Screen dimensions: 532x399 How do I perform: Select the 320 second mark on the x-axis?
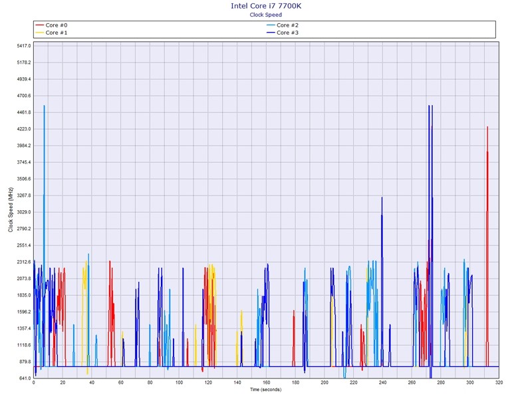point(499,383)
